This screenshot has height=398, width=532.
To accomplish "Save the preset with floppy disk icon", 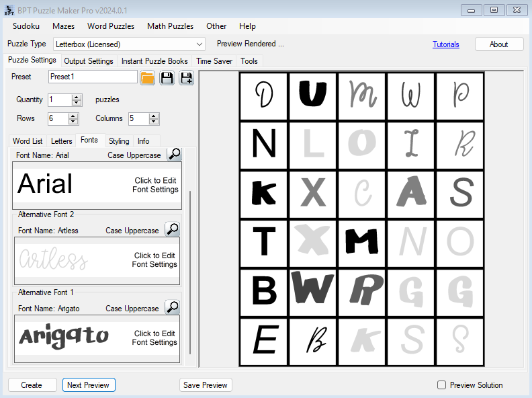I will [167, 77].
